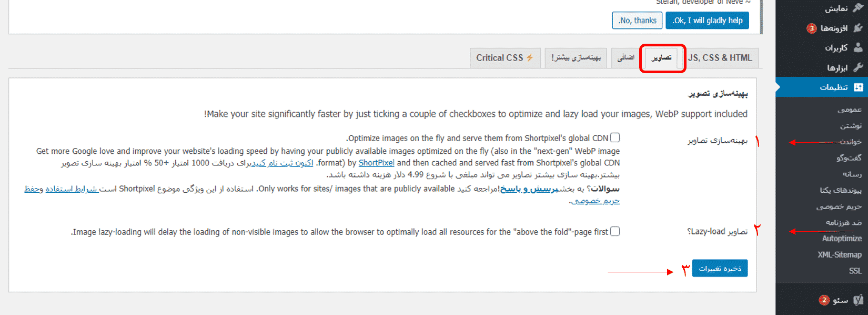Click the No, thanks button
Image resolution: width=868 pixels, height=315 pixels.
[637, 21]
